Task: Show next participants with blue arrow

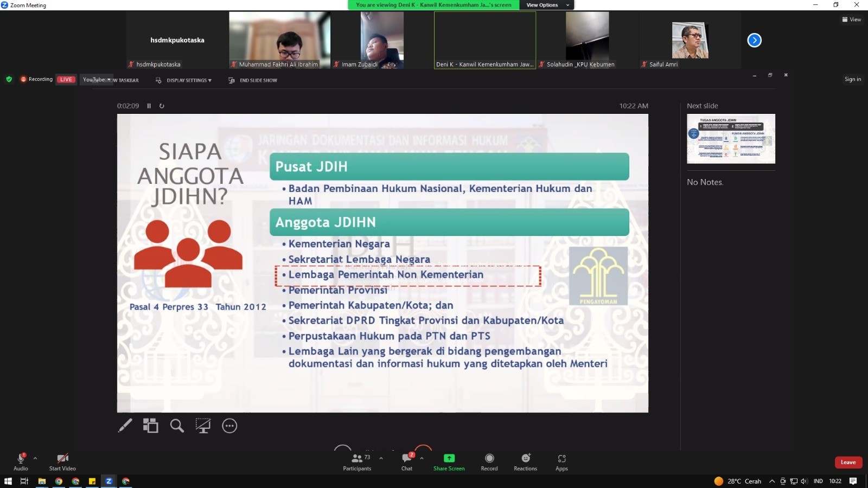Action: click(x=754, y=40)
